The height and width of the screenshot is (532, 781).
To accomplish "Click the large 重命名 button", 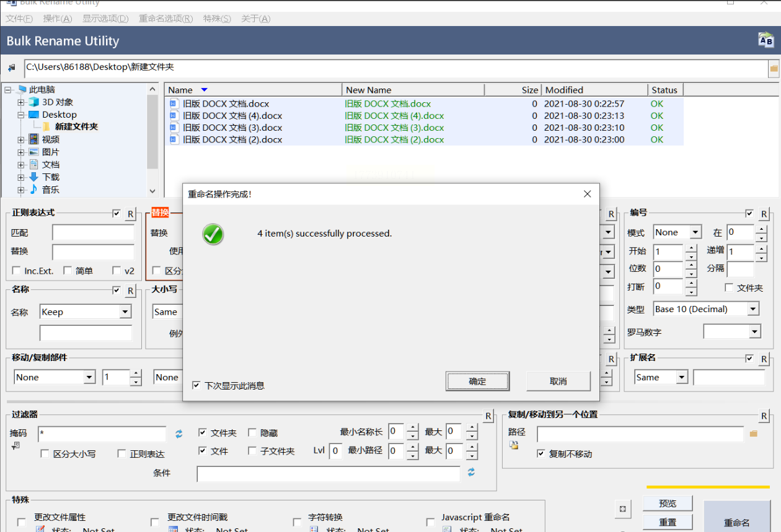I will 737,517.
